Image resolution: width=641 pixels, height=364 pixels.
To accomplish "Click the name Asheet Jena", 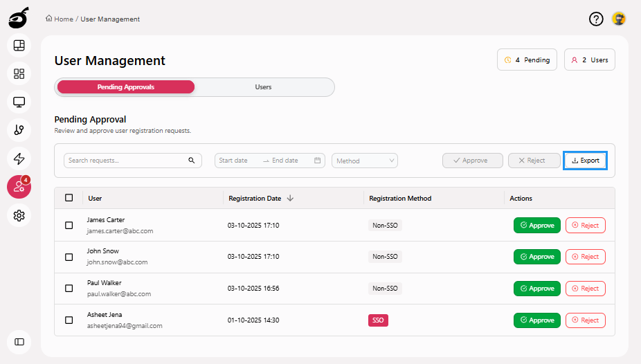I will click(x=105, y=315).
